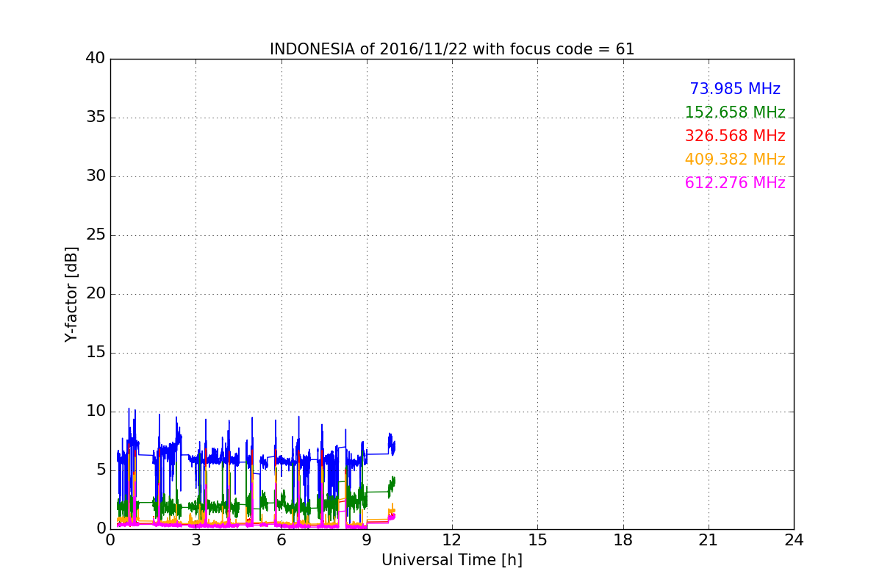Image resolution: width=882 pixels, height=588 pixels.
Task: Click y-axis tick label 40
Action: point(96,59)
